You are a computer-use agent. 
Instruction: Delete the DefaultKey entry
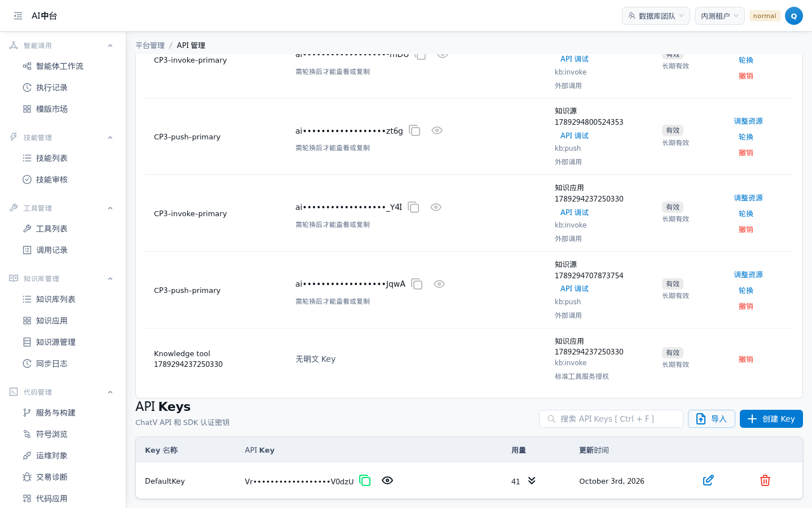tap(765, 480)
